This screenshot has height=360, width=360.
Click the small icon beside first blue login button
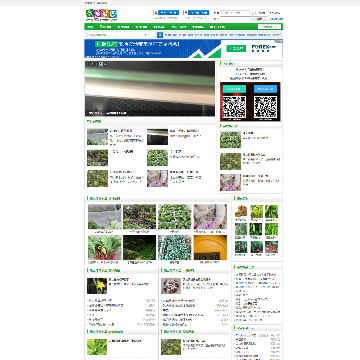click(x=155, y=12)
